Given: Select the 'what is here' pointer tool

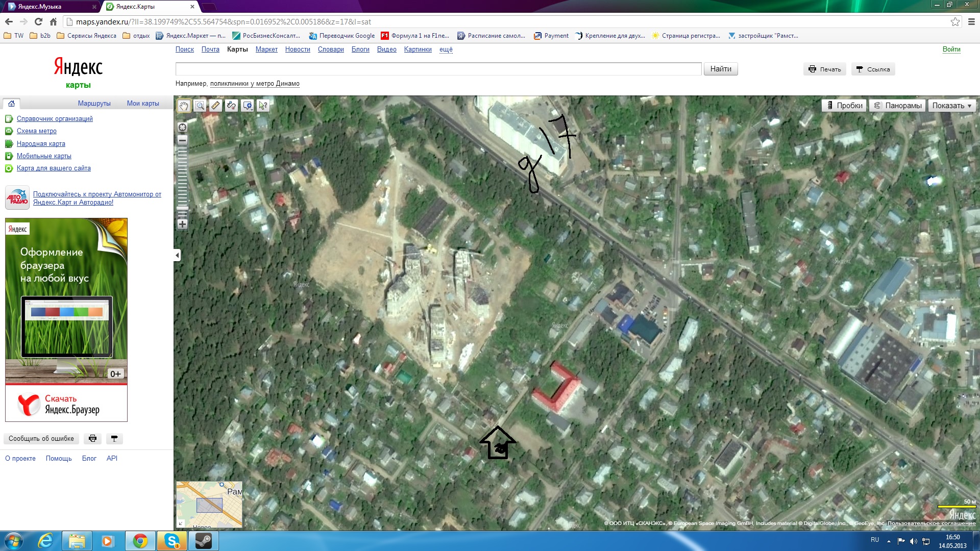Looking at the screenshot, I should tap(263, 106).
